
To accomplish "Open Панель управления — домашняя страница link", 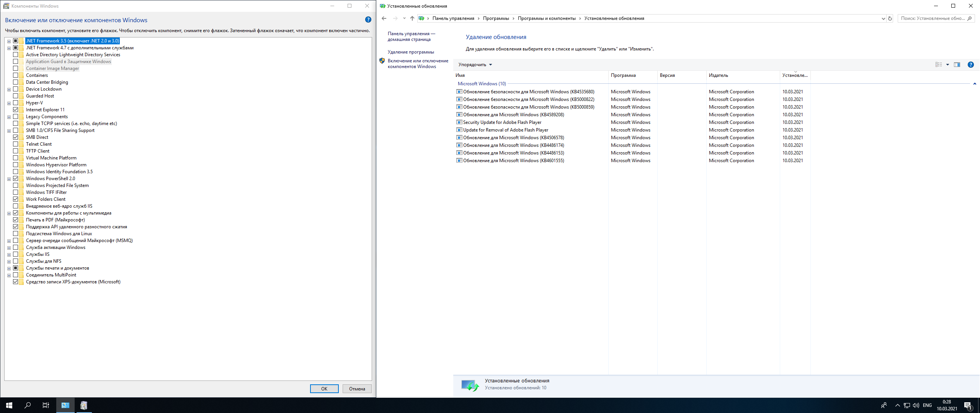I will [x=411, y=37].
